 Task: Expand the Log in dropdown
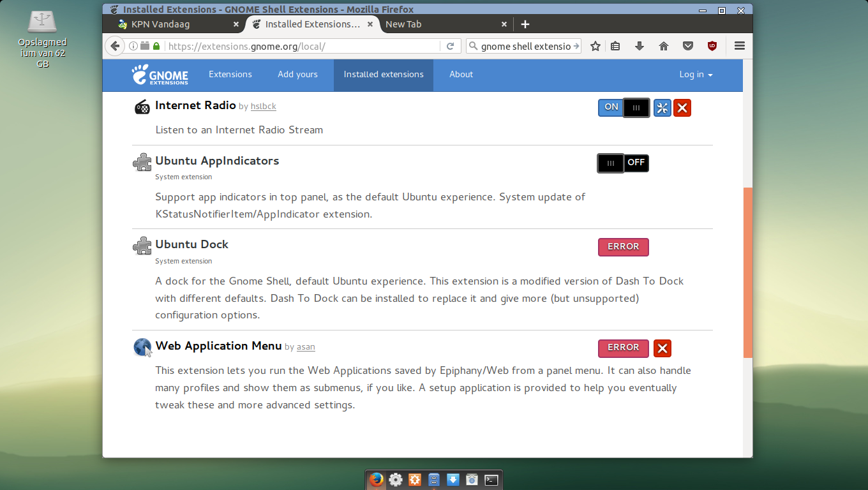(696, 75)
